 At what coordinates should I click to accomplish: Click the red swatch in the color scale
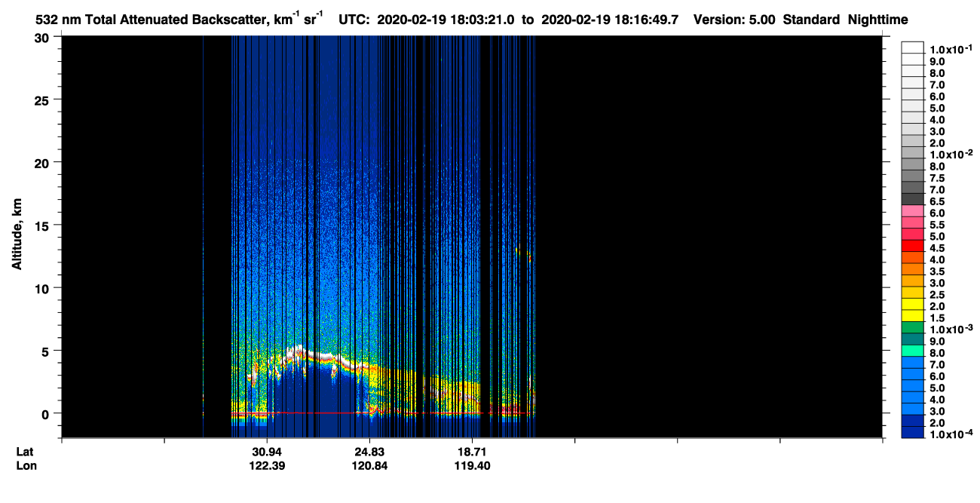click(912, 245)
